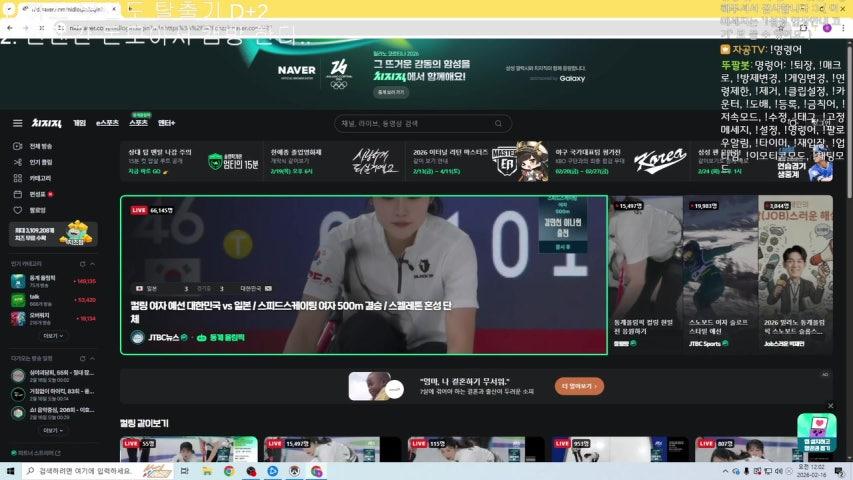Open the Overwatch icon on the taskbar
The image size is (853, 480).
click(294, 471)
